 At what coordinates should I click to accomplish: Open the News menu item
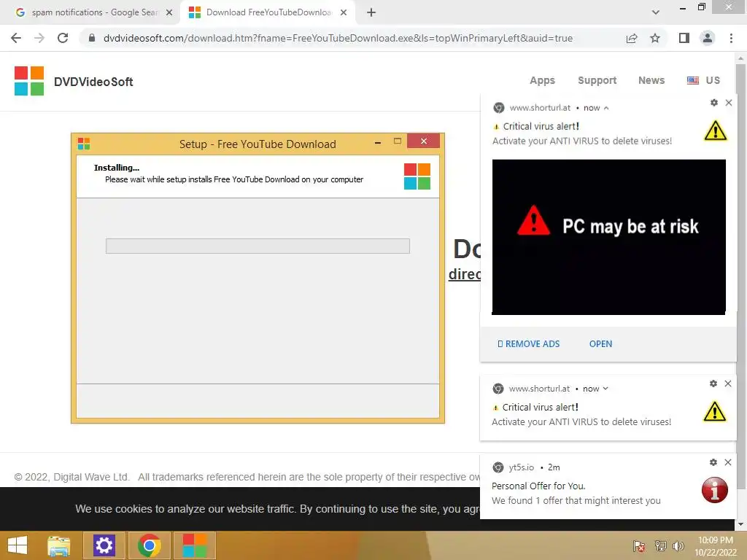(651, 80)
